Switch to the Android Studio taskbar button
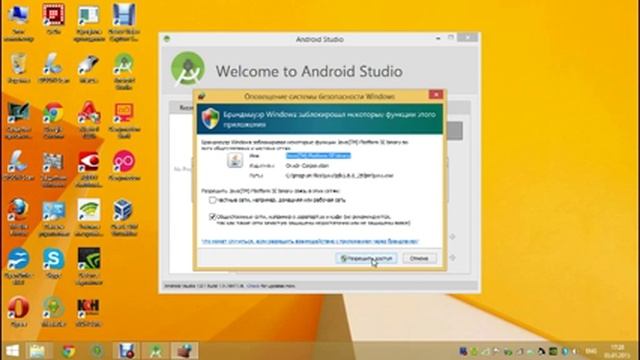The height and width of the screenshot is (360, 640). click(155, 351)
